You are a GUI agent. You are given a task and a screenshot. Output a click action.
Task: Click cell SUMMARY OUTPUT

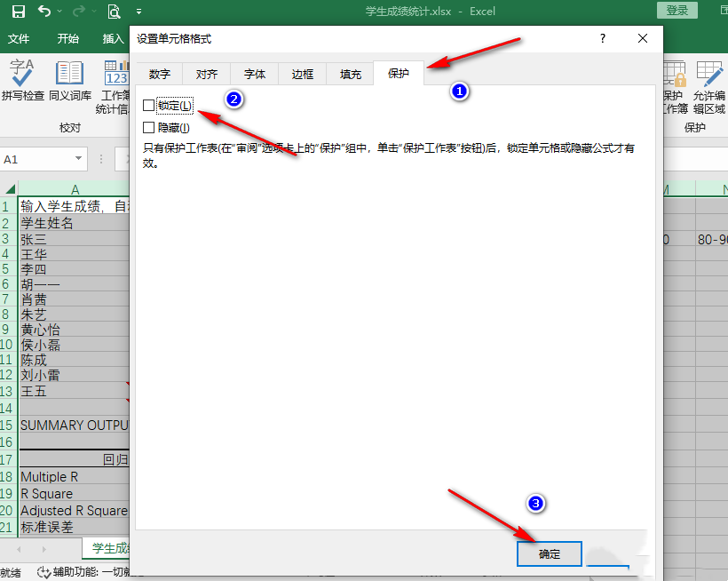click(x=75, y=425)
